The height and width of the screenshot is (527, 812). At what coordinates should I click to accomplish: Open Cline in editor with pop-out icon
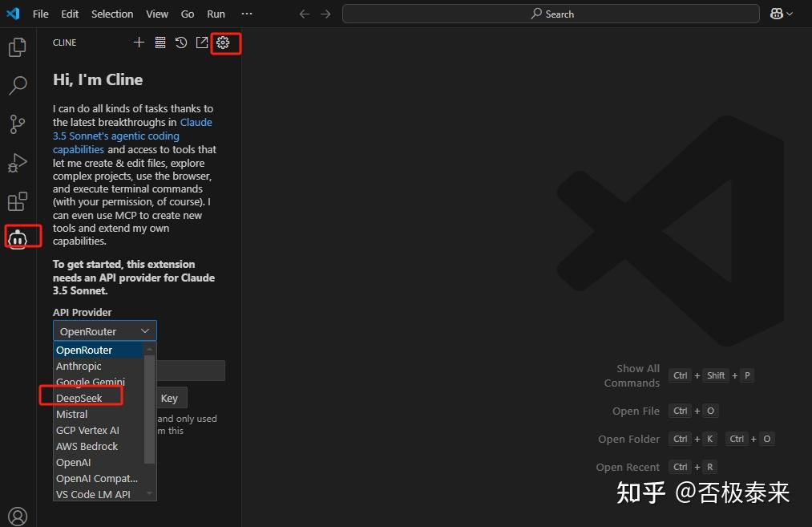point(201,43)
